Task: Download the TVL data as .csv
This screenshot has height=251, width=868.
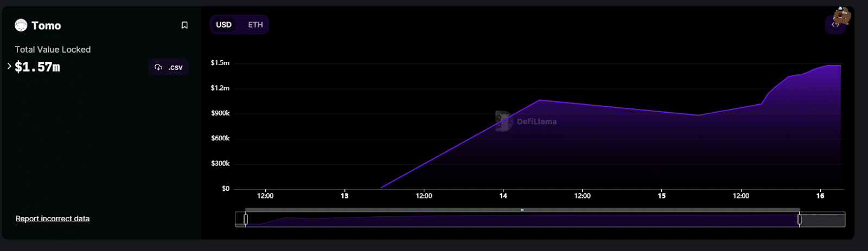Action: point(175,67)
